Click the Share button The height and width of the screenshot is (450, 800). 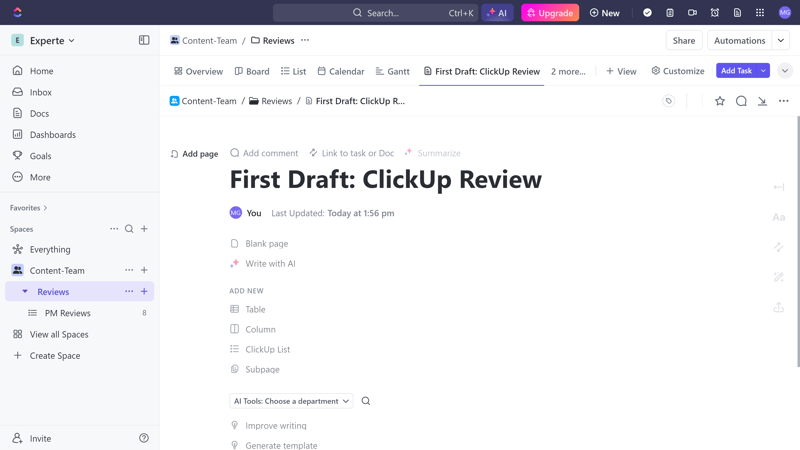684,40
